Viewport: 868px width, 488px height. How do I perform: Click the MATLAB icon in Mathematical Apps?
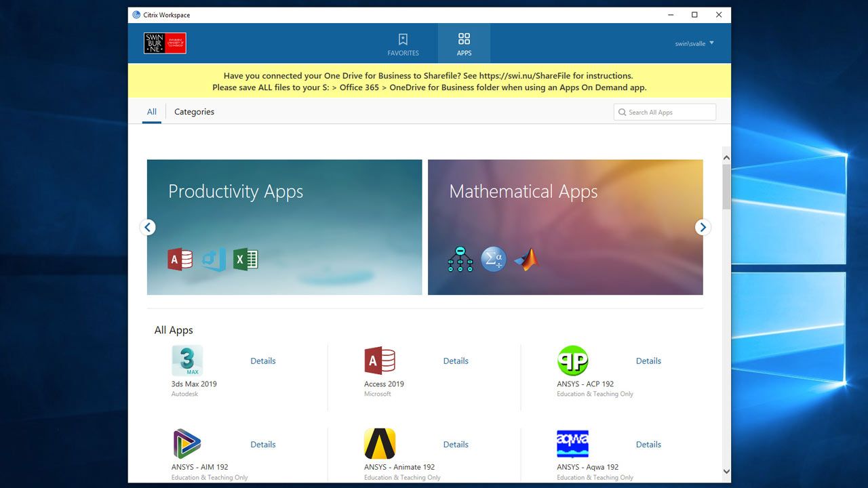pyautogui.click(x=526, y=259)
